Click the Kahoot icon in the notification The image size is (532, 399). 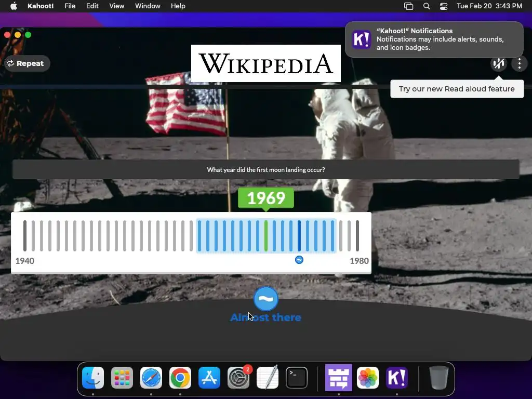tap(362, 39)
